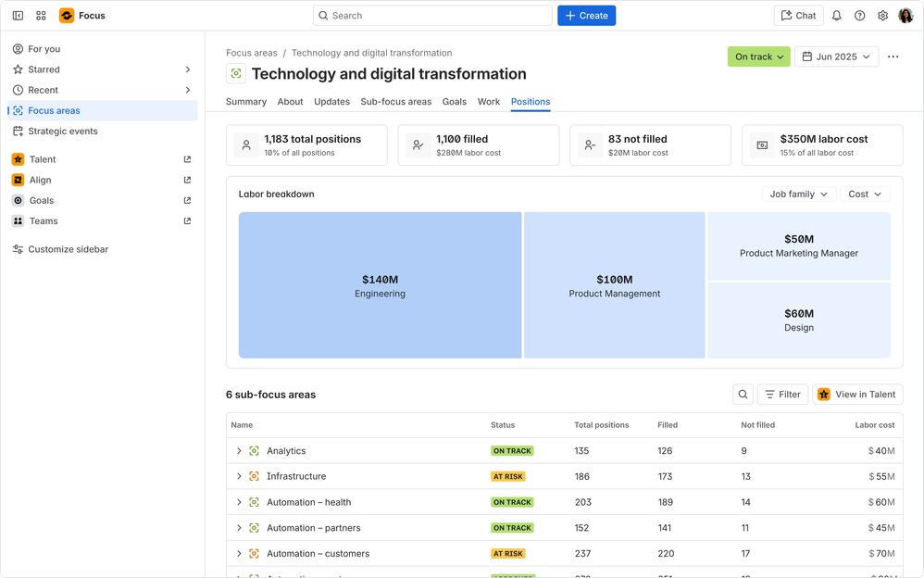The image size is (924, 578).
Task: Expand the Automation – customers row
Action: click(x=239, y=553)
